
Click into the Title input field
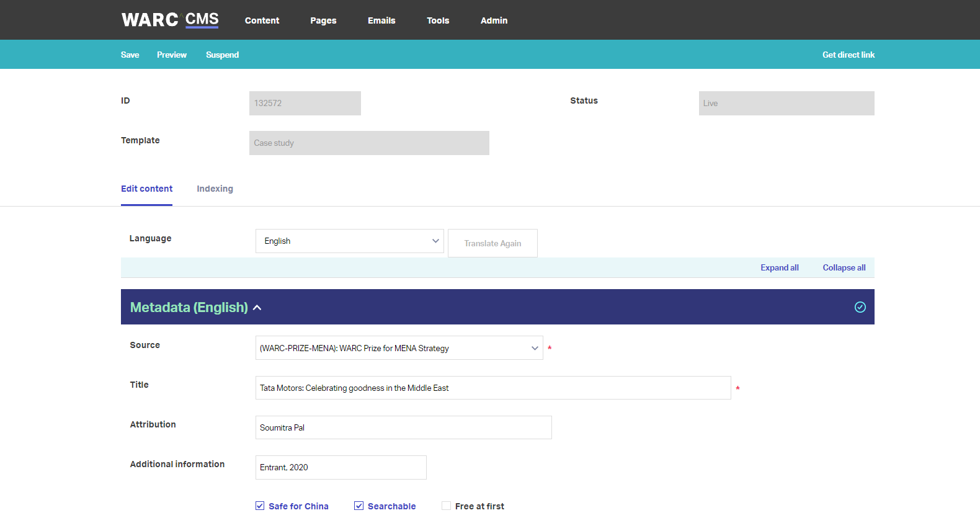click(493, 388)
